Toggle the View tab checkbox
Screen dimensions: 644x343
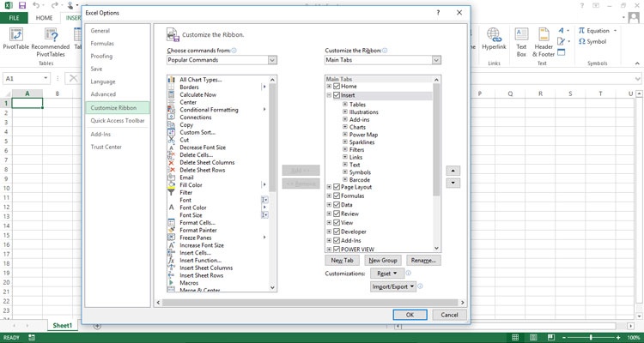click(337, 223)
